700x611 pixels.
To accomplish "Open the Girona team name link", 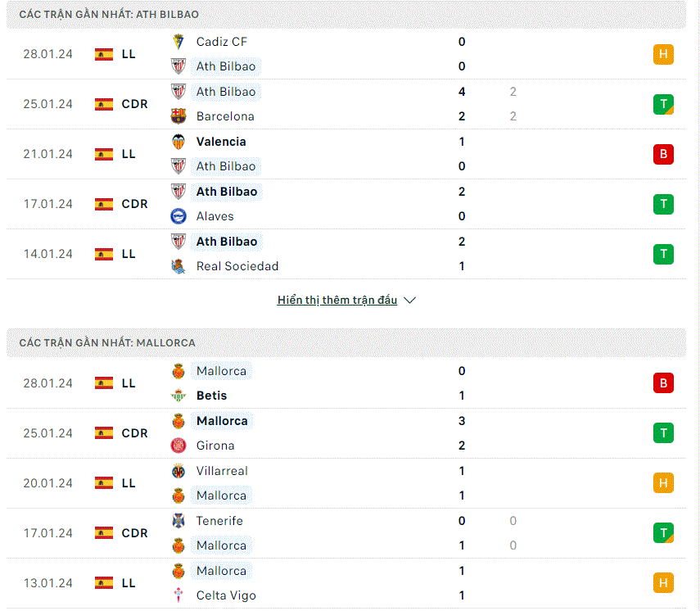I will point(215,446).
